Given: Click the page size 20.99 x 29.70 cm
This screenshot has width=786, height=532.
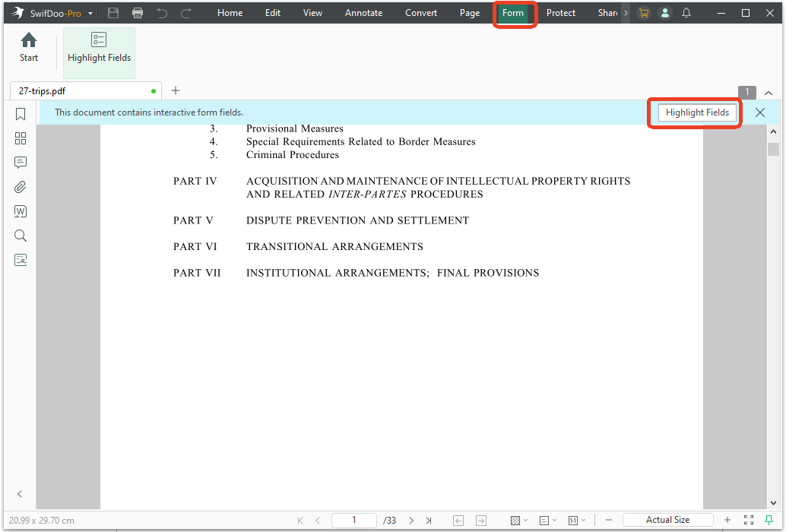Looking at the screenshot, I should [42, 521].
